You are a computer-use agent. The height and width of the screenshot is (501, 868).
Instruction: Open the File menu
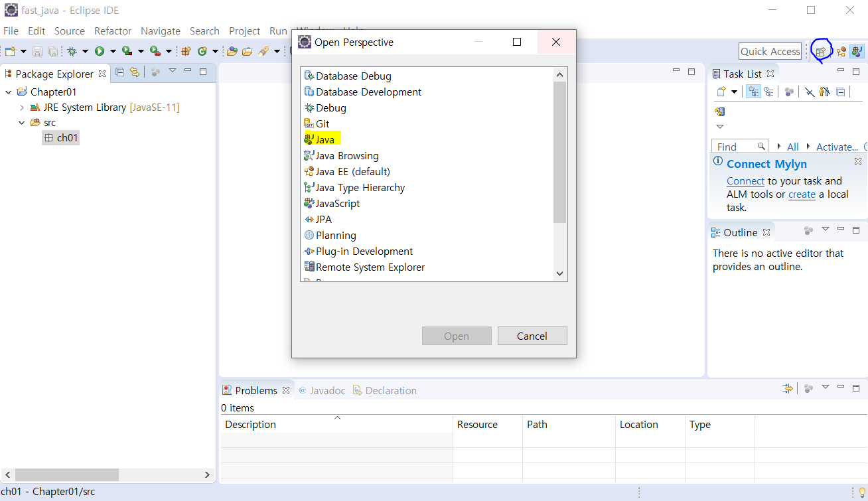(x=11, y=31)
